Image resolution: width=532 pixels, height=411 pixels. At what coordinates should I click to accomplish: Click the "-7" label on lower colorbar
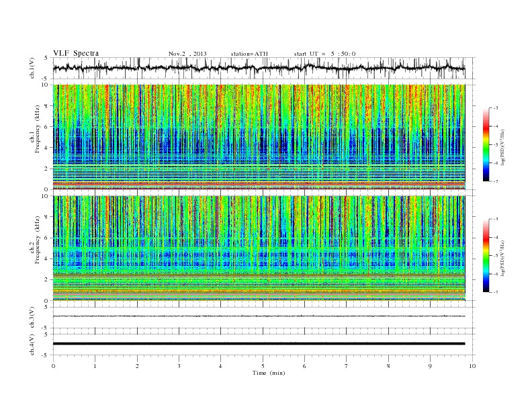coord(495,292)
